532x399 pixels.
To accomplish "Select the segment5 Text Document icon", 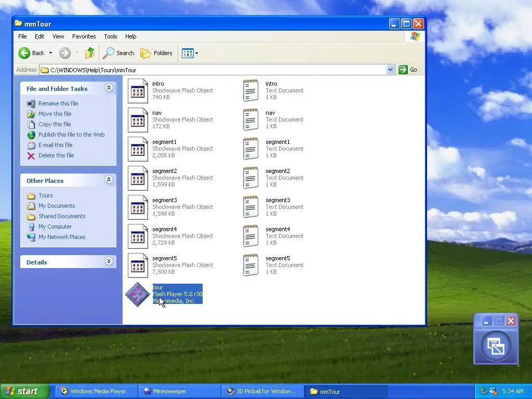I will (251, 265).
